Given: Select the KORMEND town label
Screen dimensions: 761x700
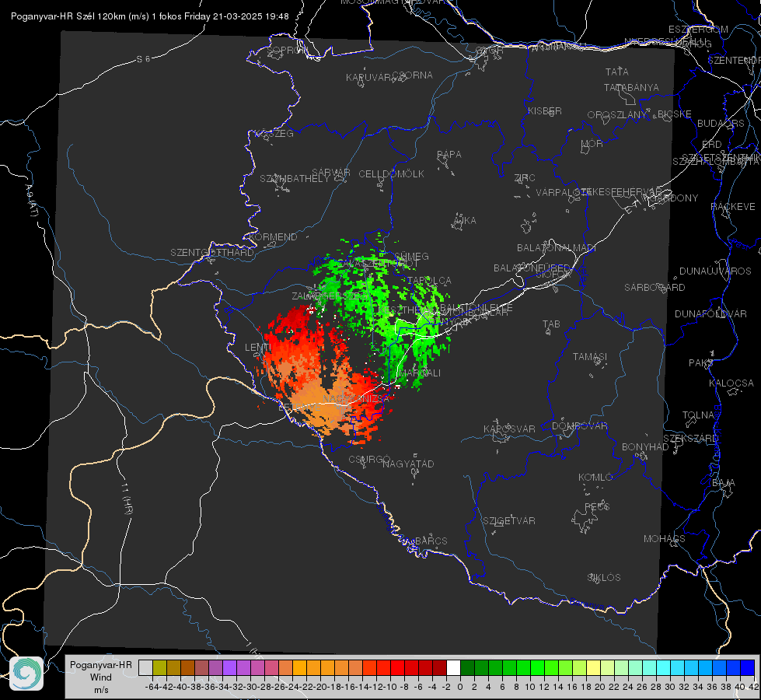Looking at the screenshot, I should [273, 237].
